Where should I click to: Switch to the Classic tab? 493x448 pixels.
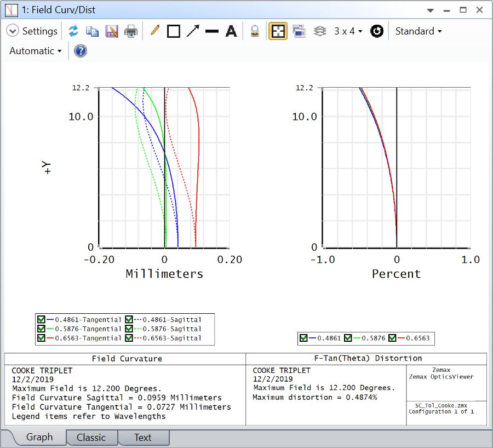[91, 438]
